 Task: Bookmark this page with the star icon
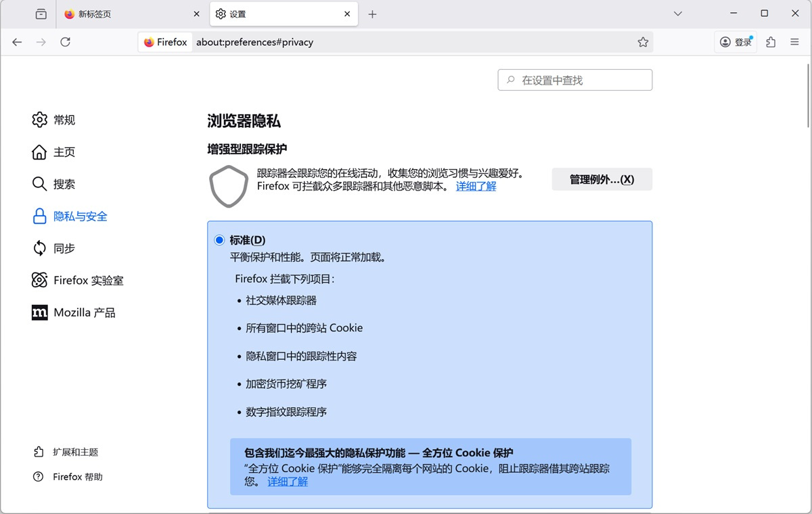[x=642, y=41]
